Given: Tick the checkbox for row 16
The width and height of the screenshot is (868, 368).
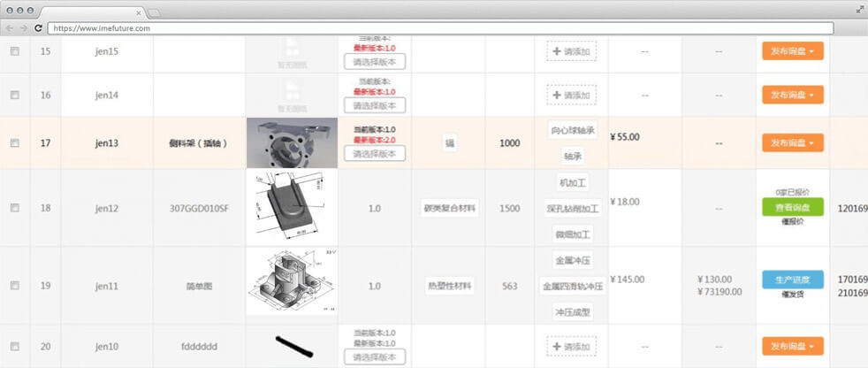Looking at the screenshot, I should point(15,95).
